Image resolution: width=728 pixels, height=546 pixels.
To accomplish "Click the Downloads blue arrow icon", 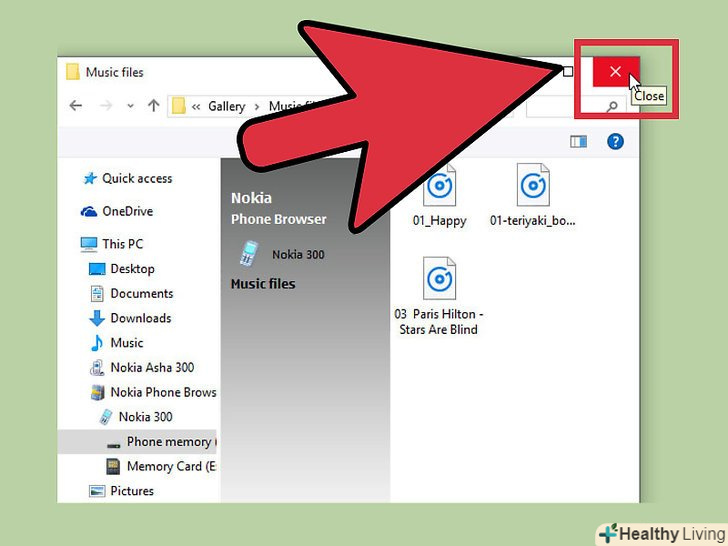I will click(x=97, y=318).
